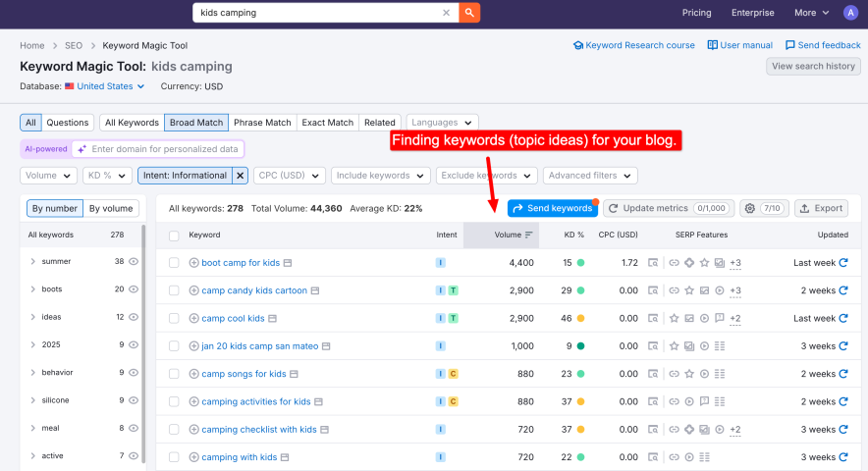
Task: Refresh metrics for camp candy kids cartoon
Action: tap(843, 290)
